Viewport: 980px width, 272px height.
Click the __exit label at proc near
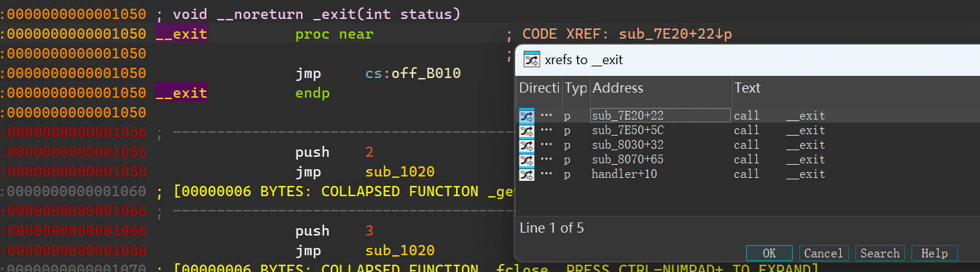tap(181, 34)
